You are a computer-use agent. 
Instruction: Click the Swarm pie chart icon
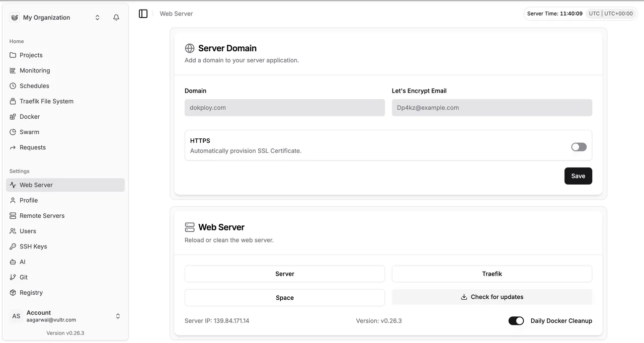pyautogui.click(x=13, y=132)
